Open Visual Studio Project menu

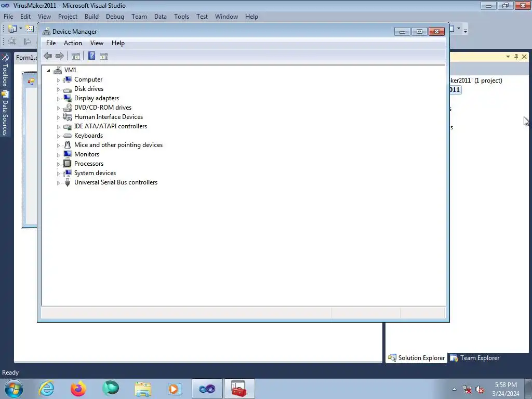point(68,17)
